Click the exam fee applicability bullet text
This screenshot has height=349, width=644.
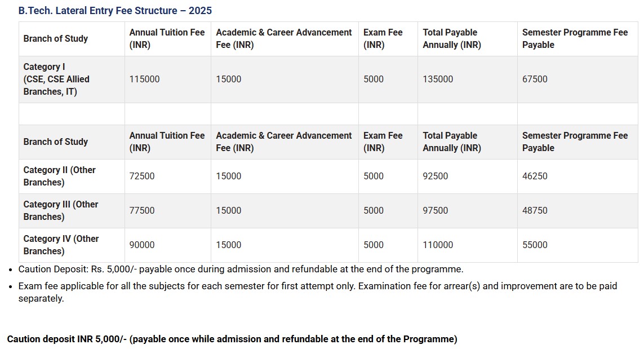click(317, 286)
